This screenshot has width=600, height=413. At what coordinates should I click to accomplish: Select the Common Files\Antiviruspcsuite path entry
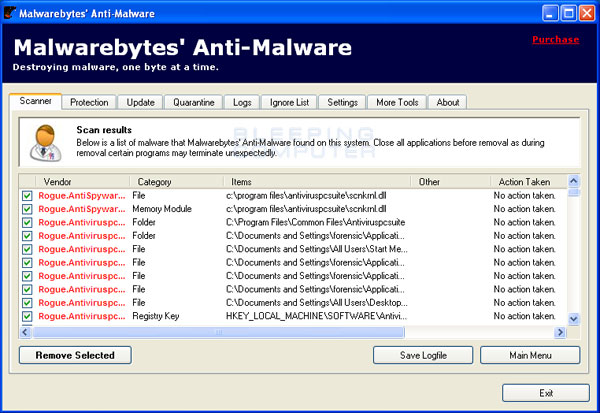pos(315,222)
